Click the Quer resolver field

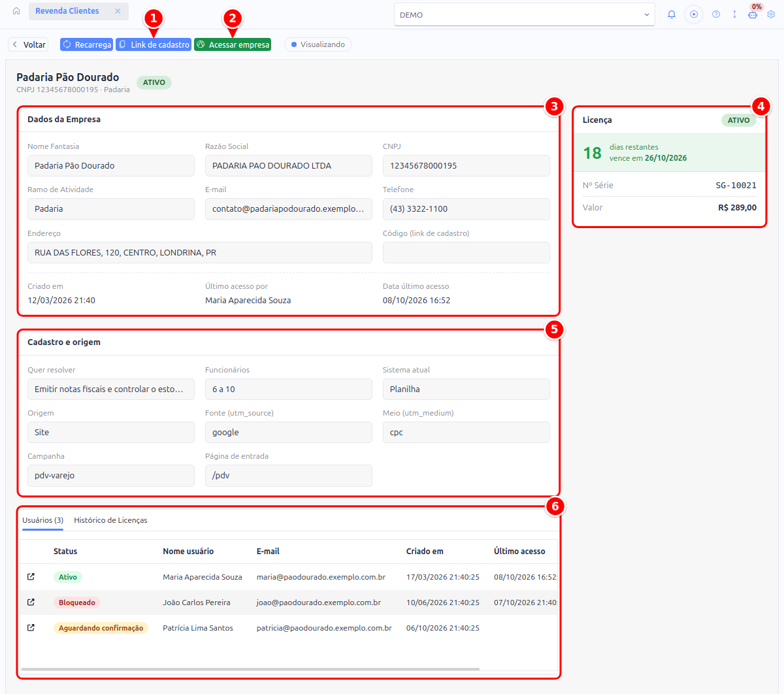coord(111,389)
